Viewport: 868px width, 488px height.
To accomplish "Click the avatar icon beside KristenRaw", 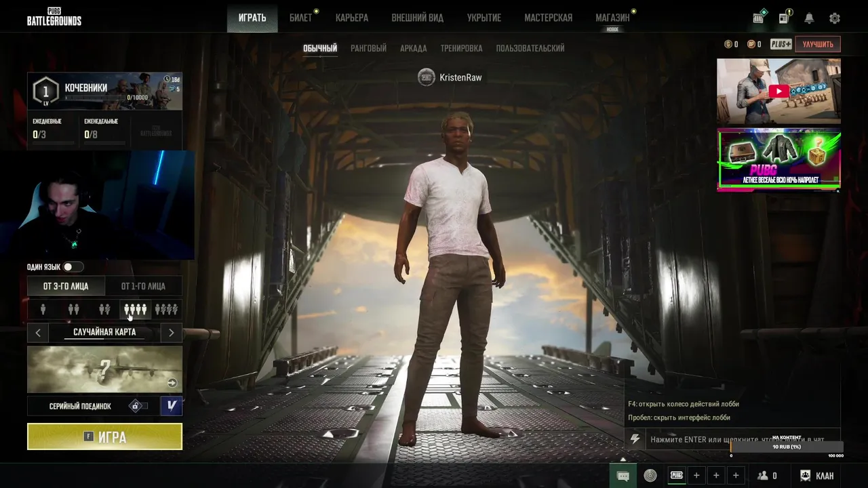I will [x=426, y=77].
